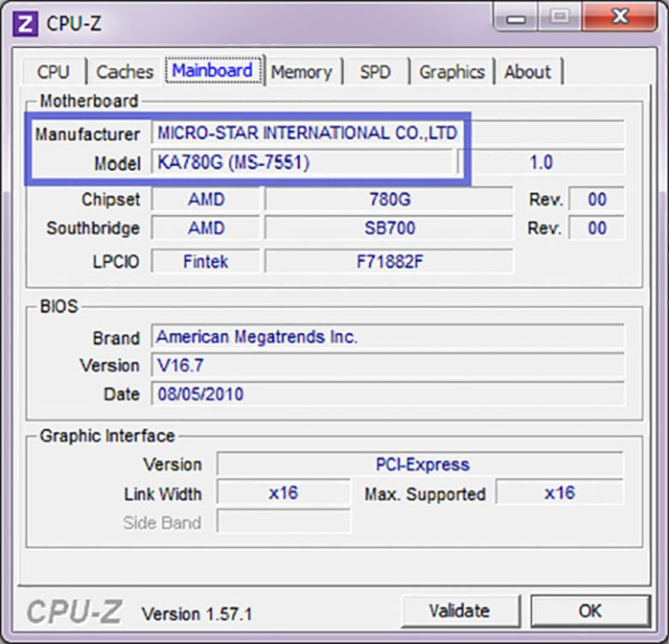This screenshot has width=669, height=644.
Task: Click the Manufacturer label
Action: click(87, 134)
